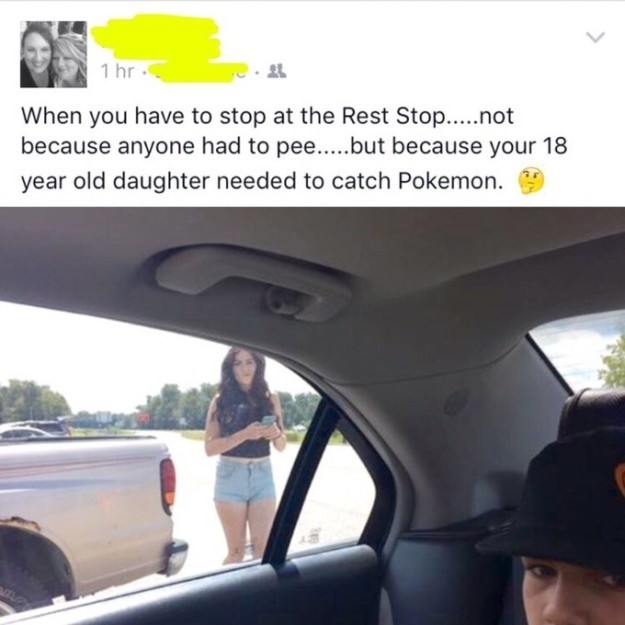Click the redacted location tag next to timestamp

pyautogui.click(x=202, y=73)
